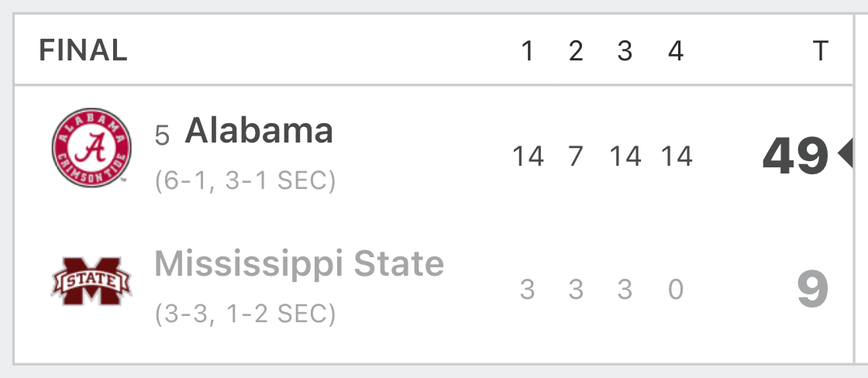Click Alabama's second quarter score 7
The height and width of the screenshot is (378, 868).
point(576,156)
